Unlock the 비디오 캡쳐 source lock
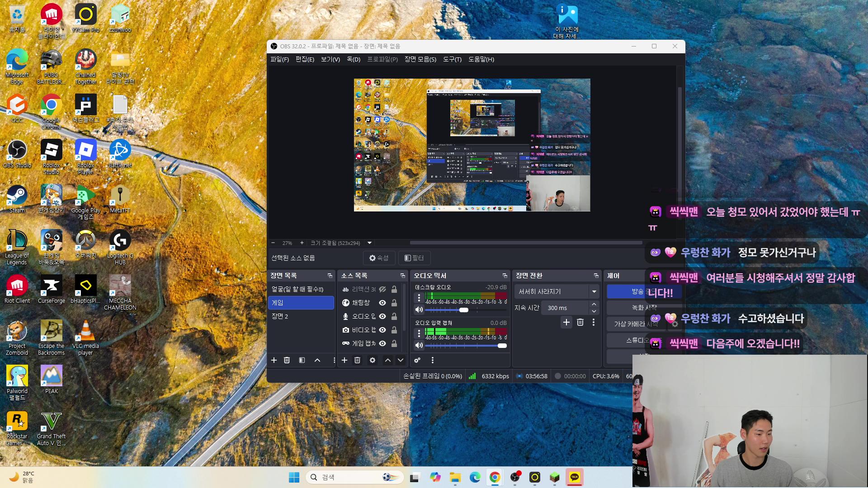 (x=394, y=330)
